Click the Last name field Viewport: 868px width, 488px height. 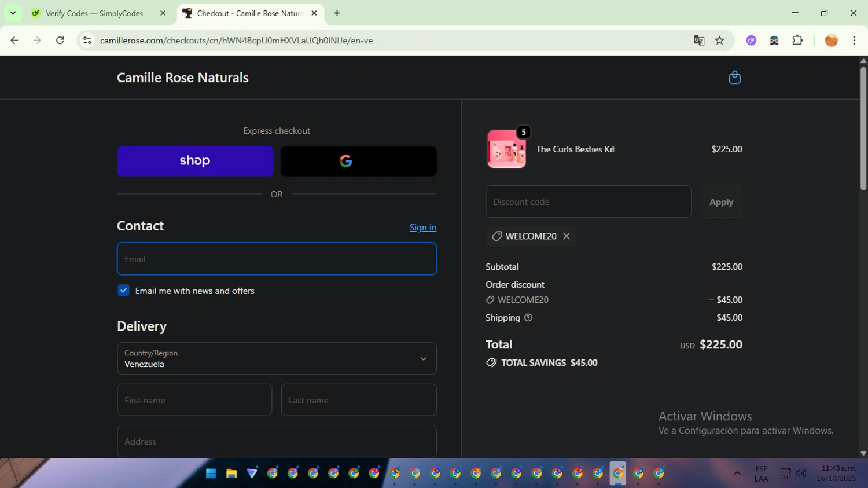coord(359,400)
